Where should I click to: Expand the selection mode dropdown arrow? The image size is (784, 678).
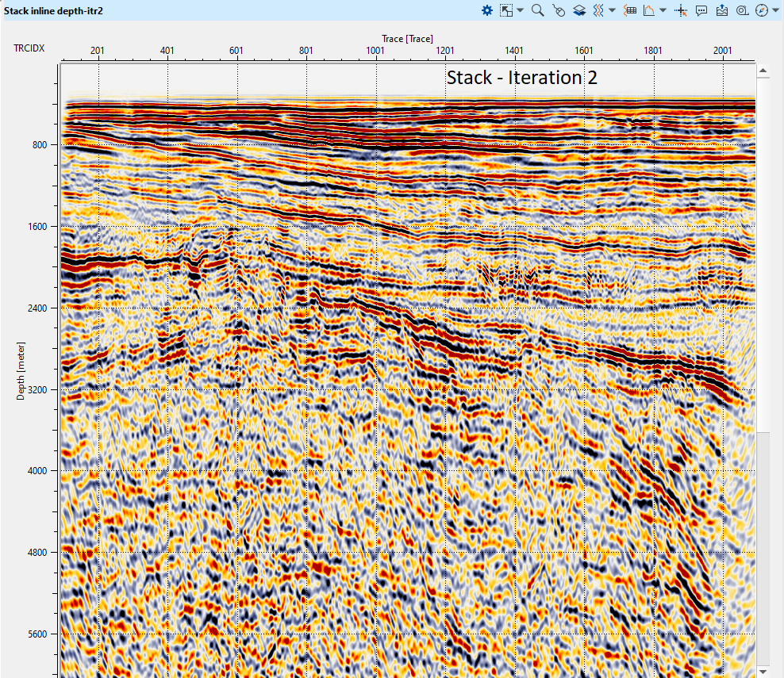(520, 10)
